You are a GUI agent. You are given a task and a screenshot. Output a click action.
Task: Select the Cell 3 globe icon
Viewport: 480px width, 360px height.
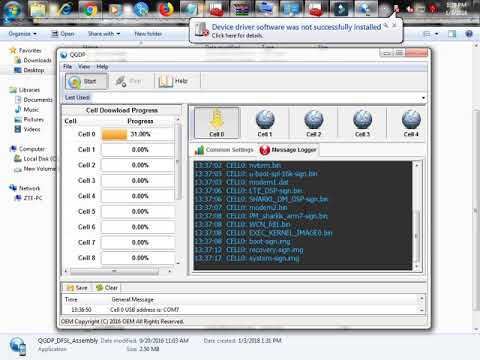click(362, 123)
